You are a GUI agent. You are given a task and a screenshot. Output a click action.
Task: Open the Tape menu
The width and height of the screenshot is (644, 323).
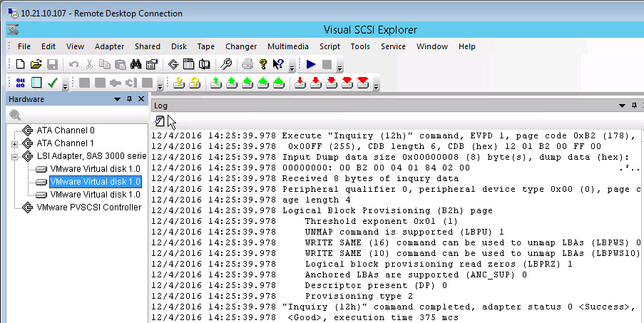206,46
